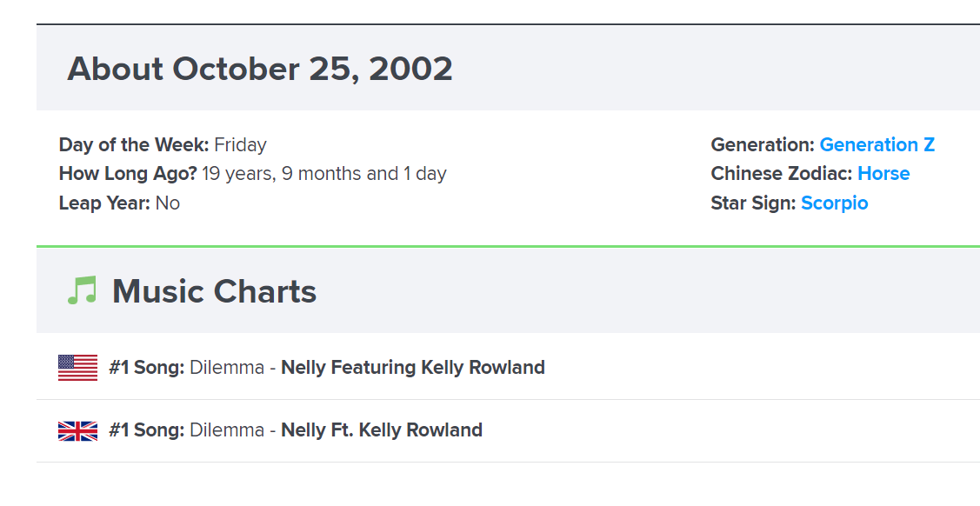Click Dilemma in the US chart row
Screen dimensions: 980x506
[x=226, y=368]
